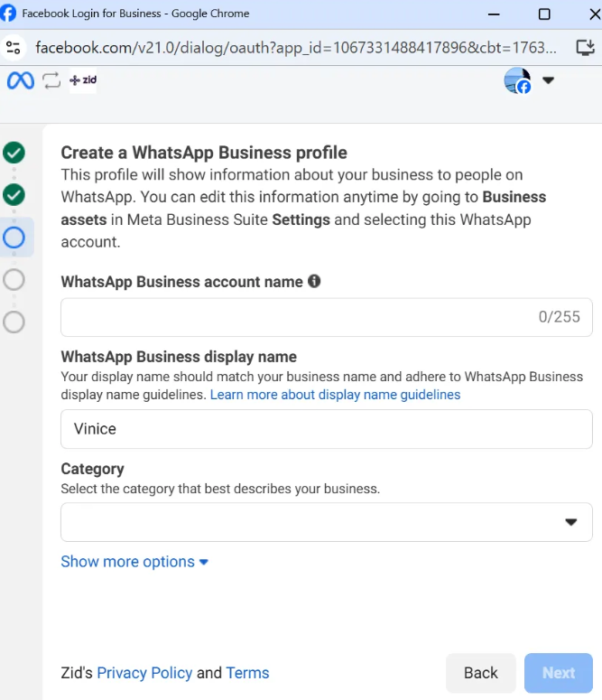Select the second completed step checkmark

[14, 194]
